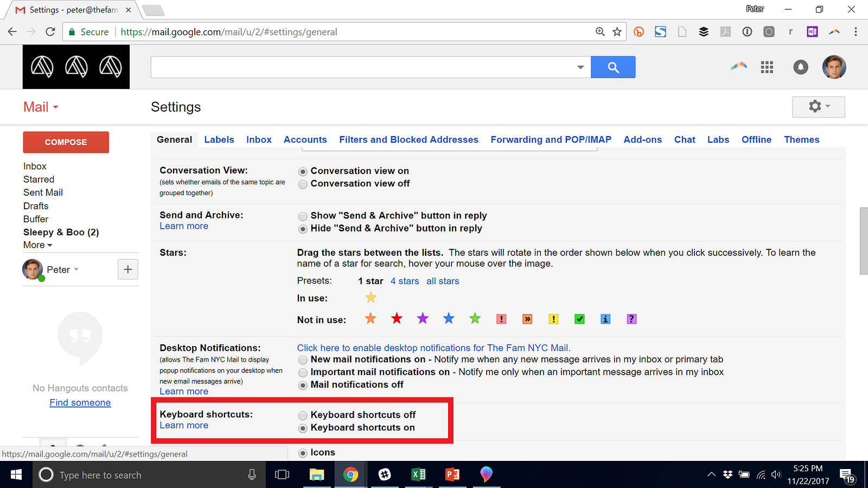Open PowerPoint from the taskbar
Image resolution: width=868 pixels, height=488 pixels.
[x=452, y=475]
